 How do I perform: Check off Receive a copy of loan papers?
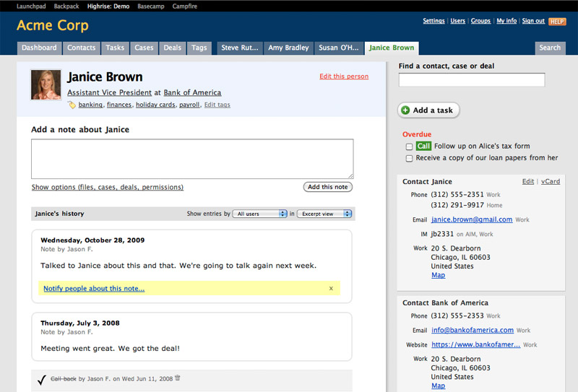409,158
